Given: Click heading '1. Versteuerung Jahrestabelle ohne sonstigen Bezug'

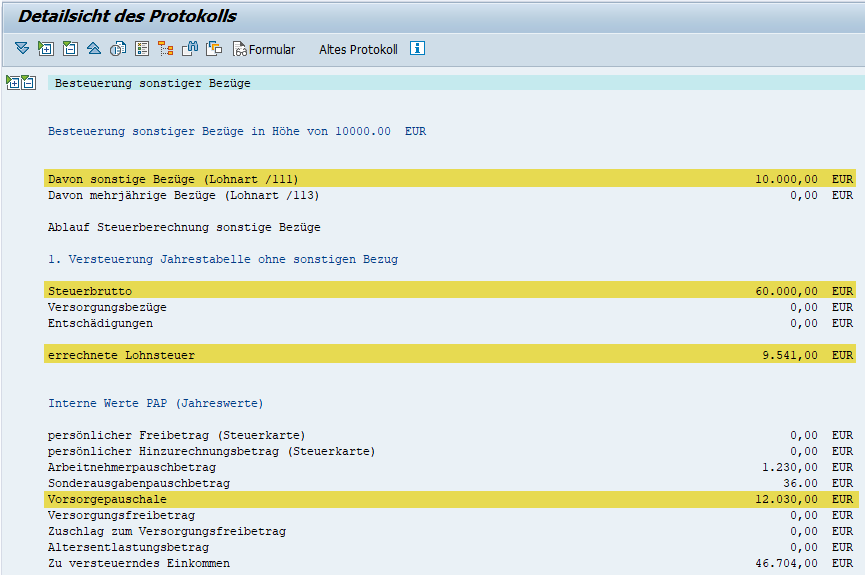Looking at the screenshot, I should coord(223,259).
